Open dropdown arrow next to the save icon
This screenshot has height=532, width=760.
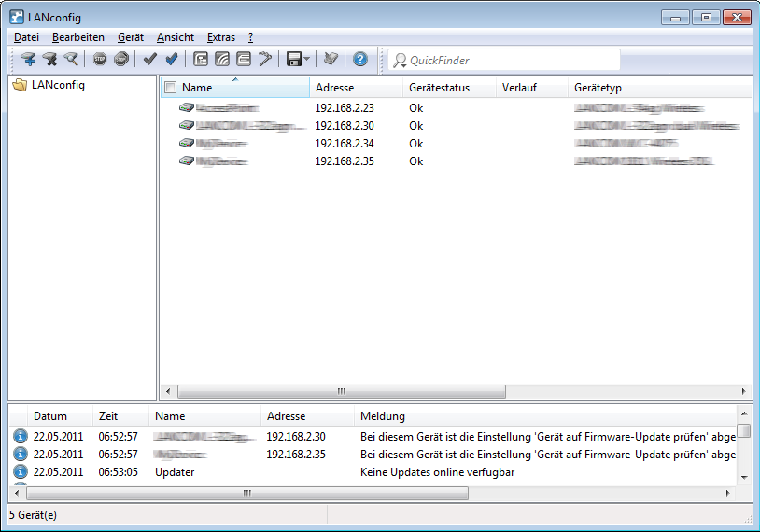(x=307, y=60)
